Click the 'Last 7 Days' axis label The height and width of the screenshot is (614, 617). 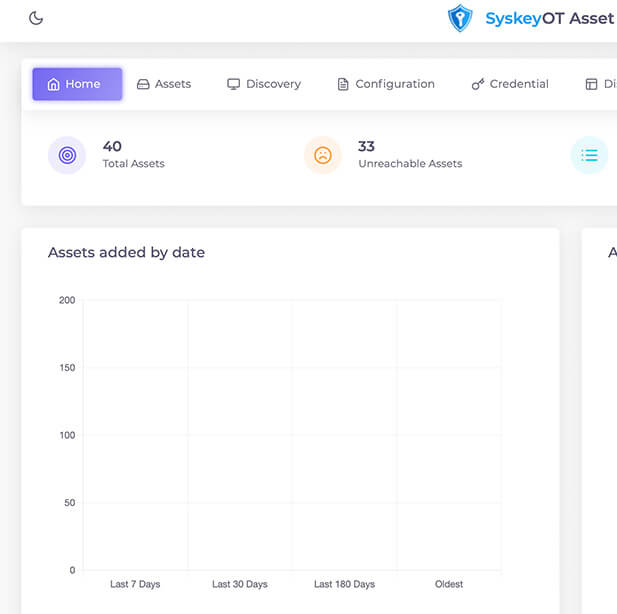pos(135,584)
